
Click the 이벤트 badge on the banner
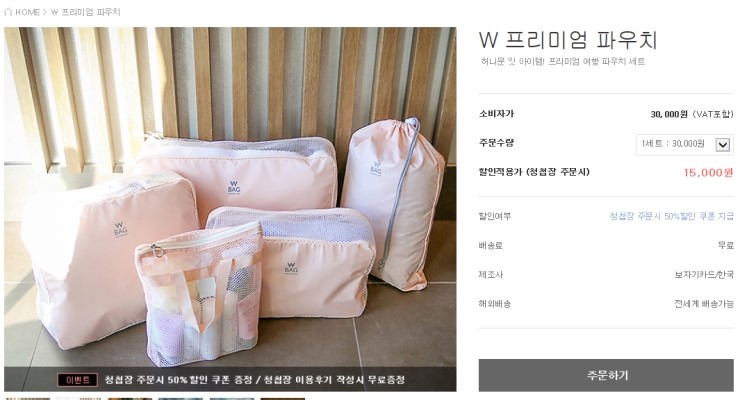click(x=77, y=380)
